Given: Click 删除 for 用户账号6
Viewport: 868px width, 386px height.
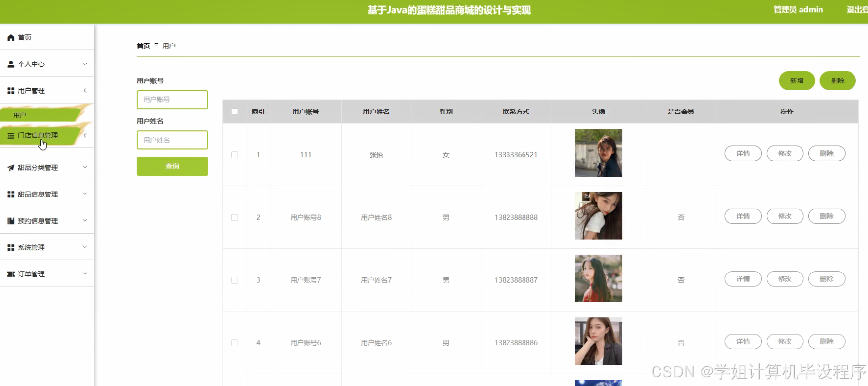Looking at the screenshot, I should [x=826, y=341].
